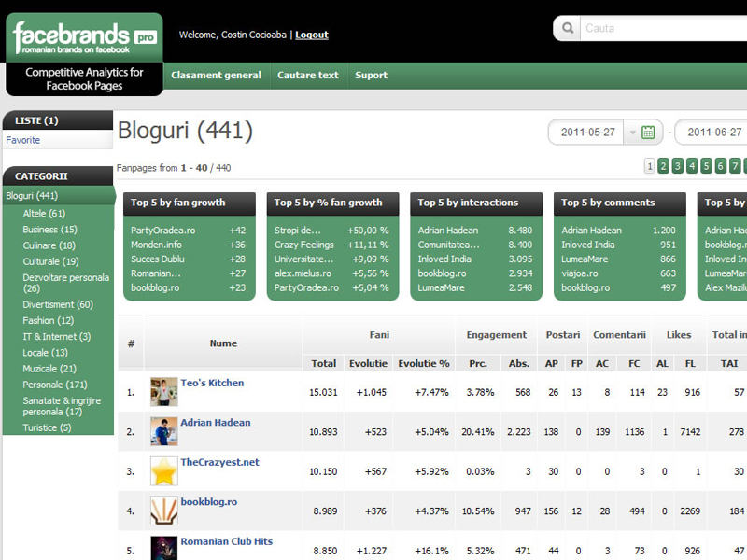
Task: Open TheCrazyest.net page link
Action: pos(219,462)
